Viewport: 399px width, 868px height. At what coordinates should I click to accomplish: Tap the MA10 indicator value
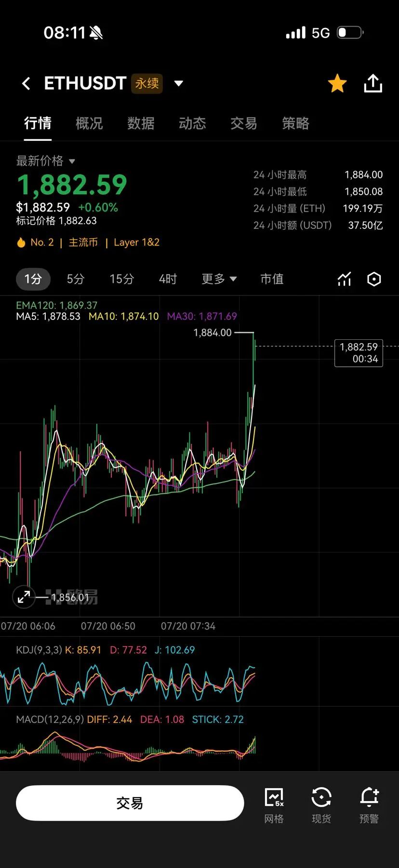pyautogui.click(x=123, y=317)
